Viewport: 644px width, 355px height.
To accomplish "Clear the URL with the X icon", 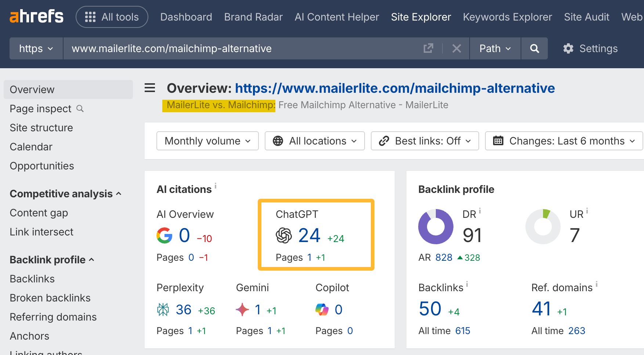I will (456, 48).
